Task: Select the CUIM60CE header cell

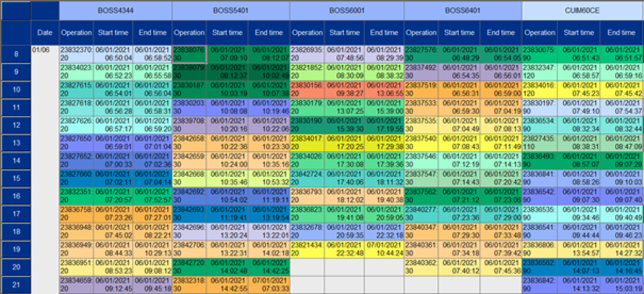Action: [x=583, y=10]
